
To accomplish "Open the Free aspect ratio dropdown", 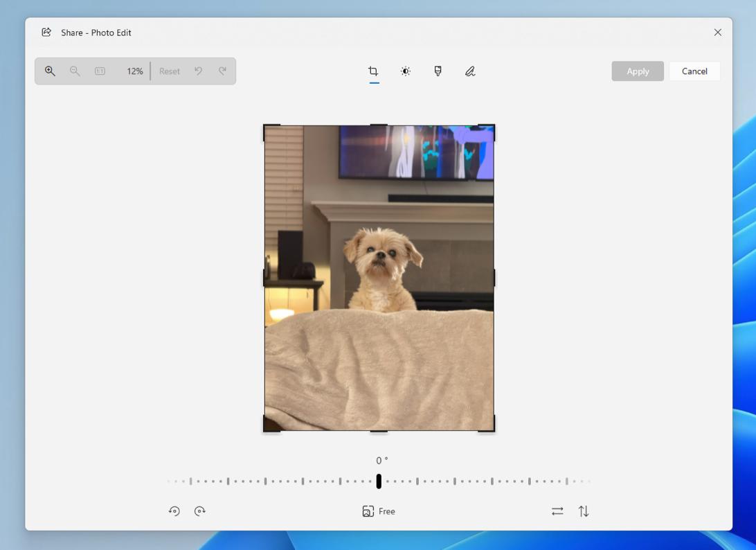I will coord(379,511).
